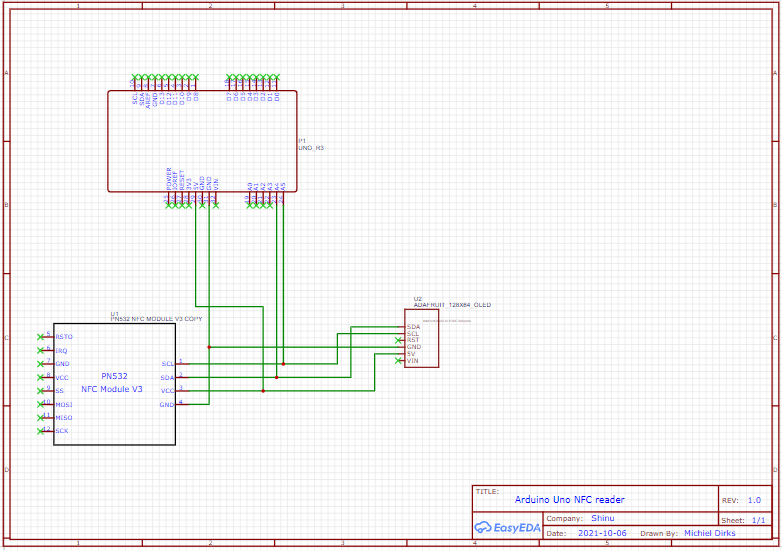This screenshot has height=550, width=782.
Task: Click the no-connect marker on OLED RST pin
Action: pyautogui.click(x=398, y=340)
